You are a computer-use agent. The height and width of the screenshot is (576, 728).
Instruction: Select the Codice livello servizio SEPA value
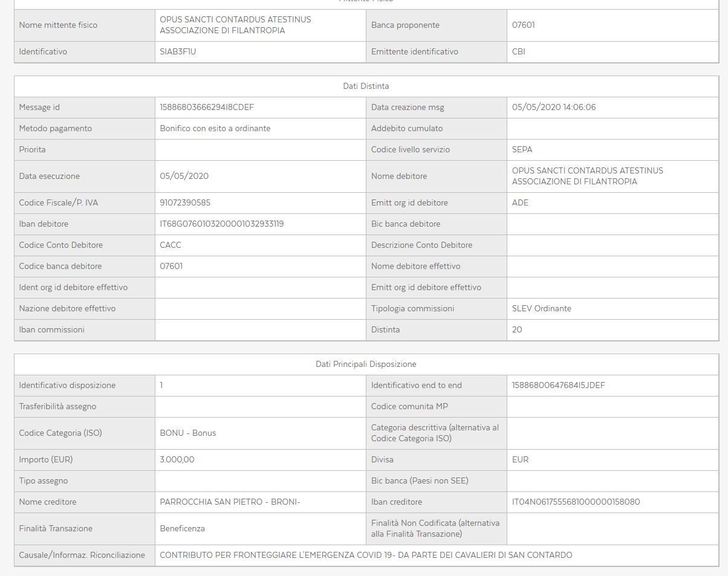coord(522,150)
